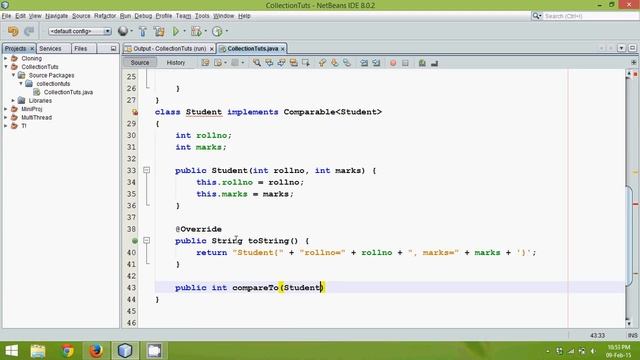Image resolution: width=640 pixels, height=360 pixels.
Task: Select the MiniProj project
Action: 31,109
